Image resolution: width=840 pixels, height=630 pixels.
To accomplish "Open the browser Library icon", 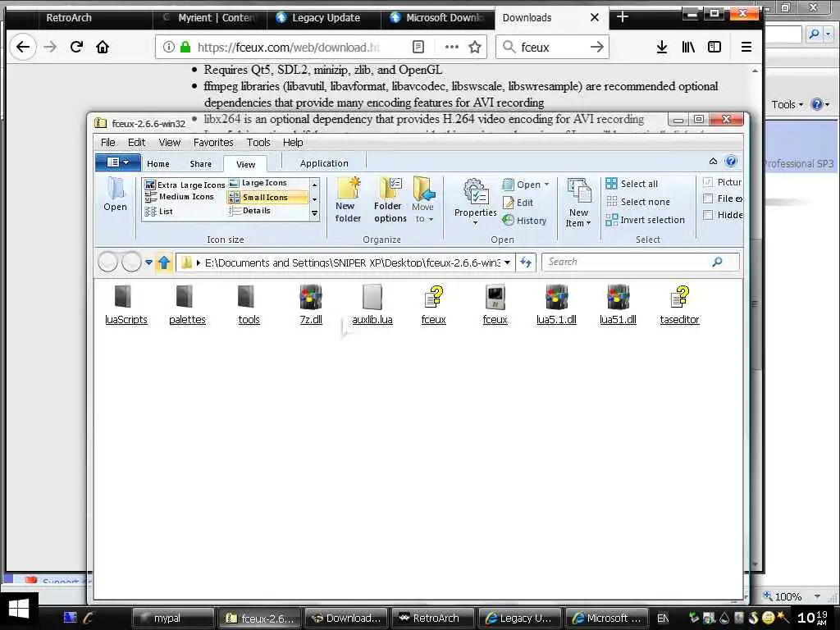I will 688,47.
